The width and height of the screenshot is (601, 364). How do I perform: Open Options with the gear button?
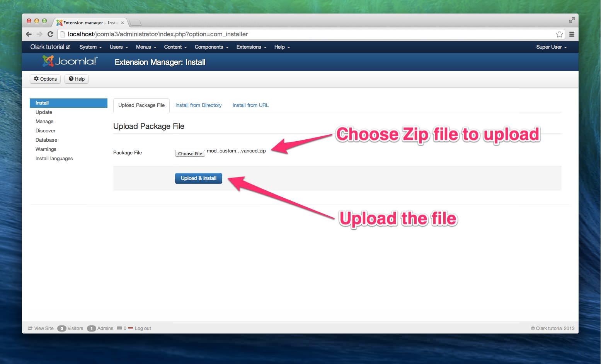pos(45,79)
